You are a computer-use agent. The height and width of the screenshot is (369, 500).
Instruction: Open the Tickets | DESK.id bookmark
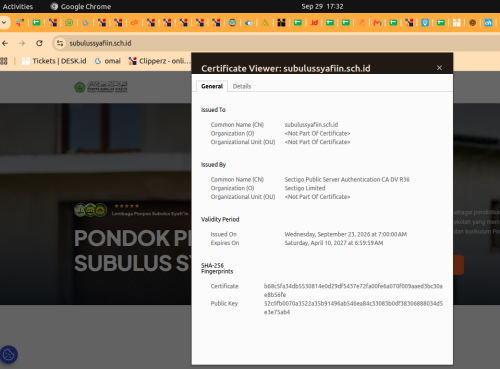54,61
